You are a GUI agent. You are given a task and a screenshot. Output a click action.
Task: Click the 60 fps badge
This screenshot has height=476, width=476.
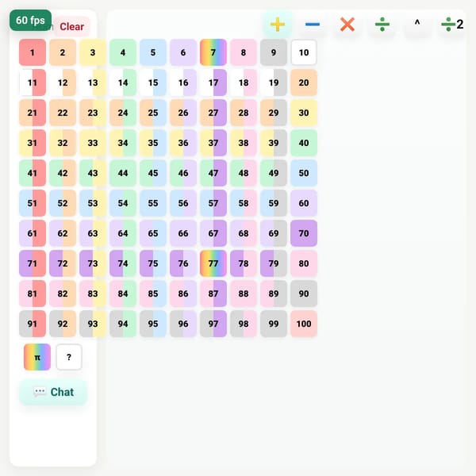pos(30,21)
